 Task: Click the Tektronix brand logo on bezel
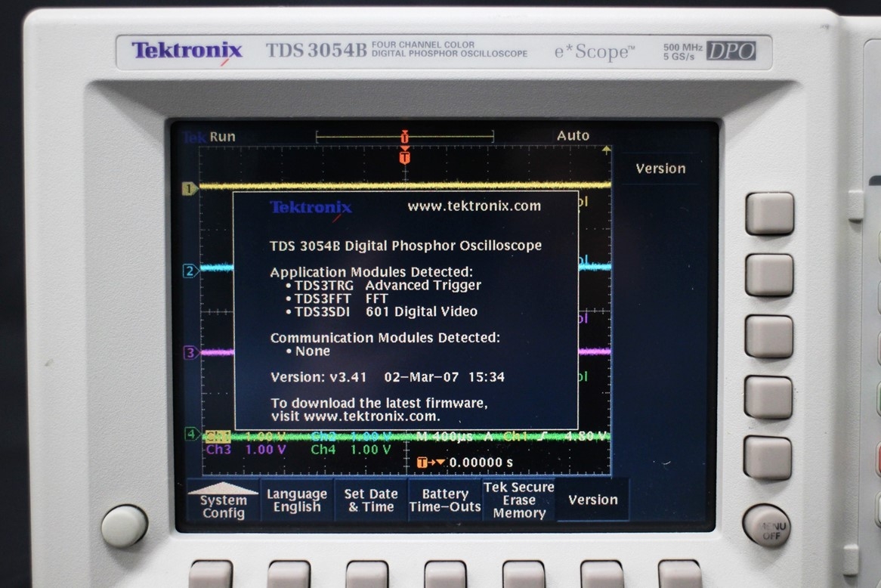click(x=187, y=51)
